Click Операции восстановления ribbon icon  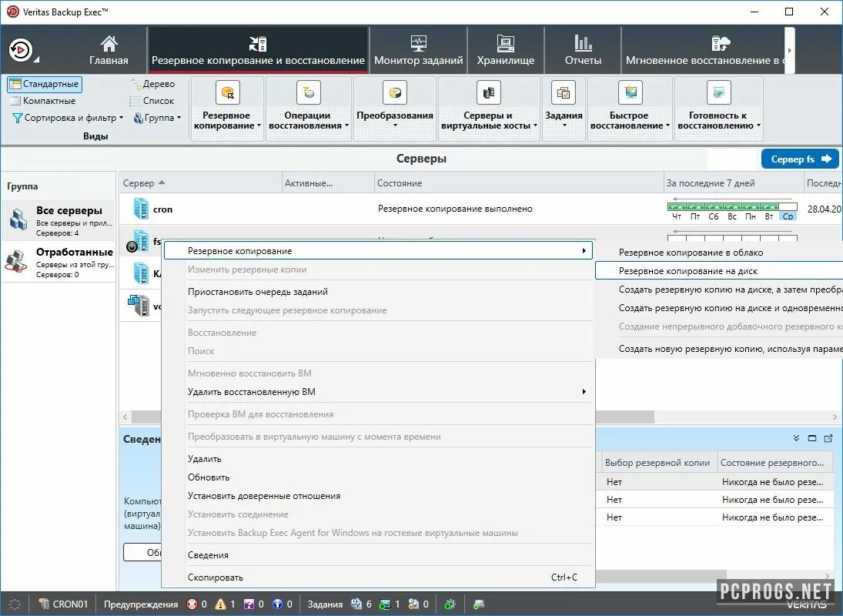(x=309, y=92)
